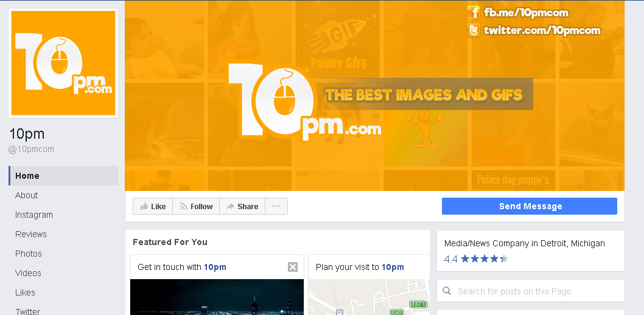Open the About section
644x315 pixels.
pyautogui.click(x=26, y=195)
